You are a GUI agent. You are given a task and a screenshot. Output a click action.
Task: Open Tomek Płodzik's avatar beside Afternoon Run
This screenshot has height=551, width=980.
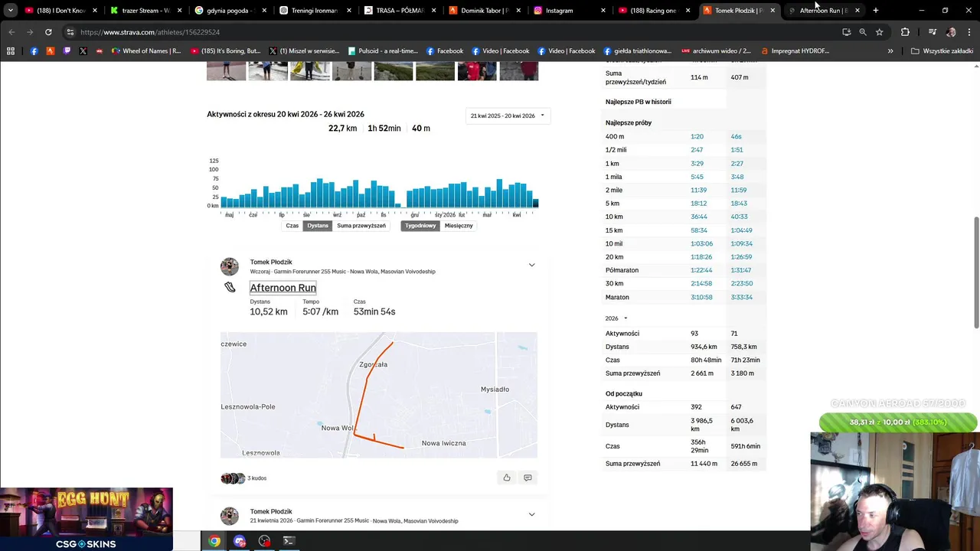coord(230,266)
